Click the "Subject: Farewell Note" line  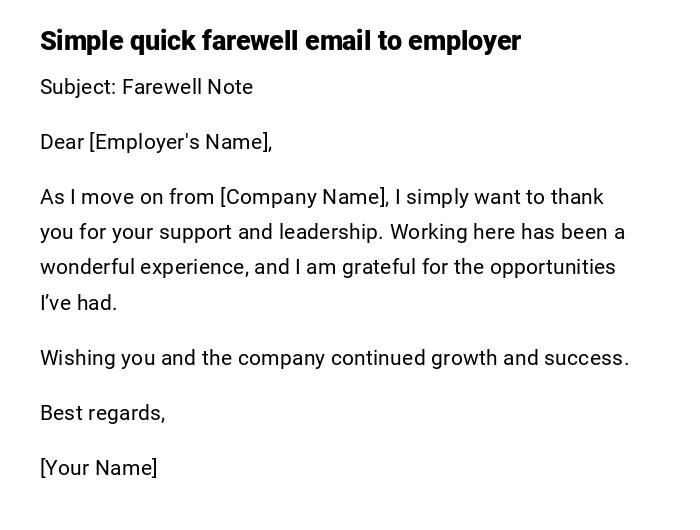pos(146,87)
